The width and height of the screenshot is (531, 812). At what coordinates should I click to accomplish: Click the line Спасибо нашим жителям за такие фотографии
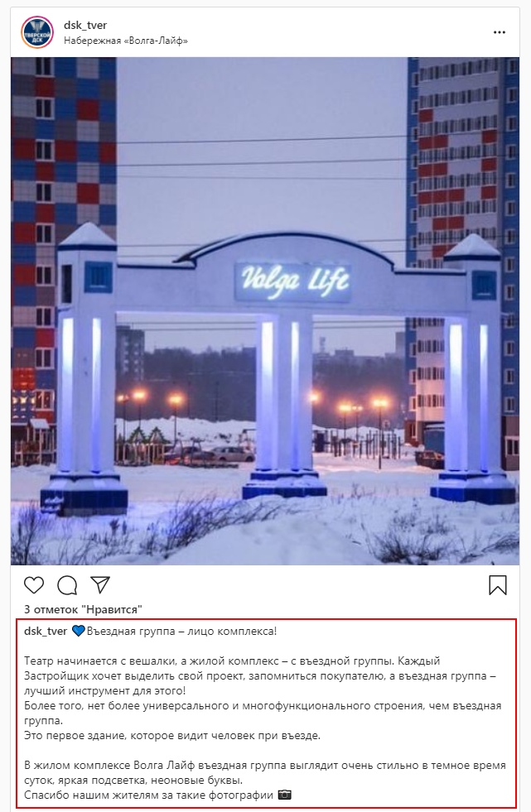pos(148,795)
